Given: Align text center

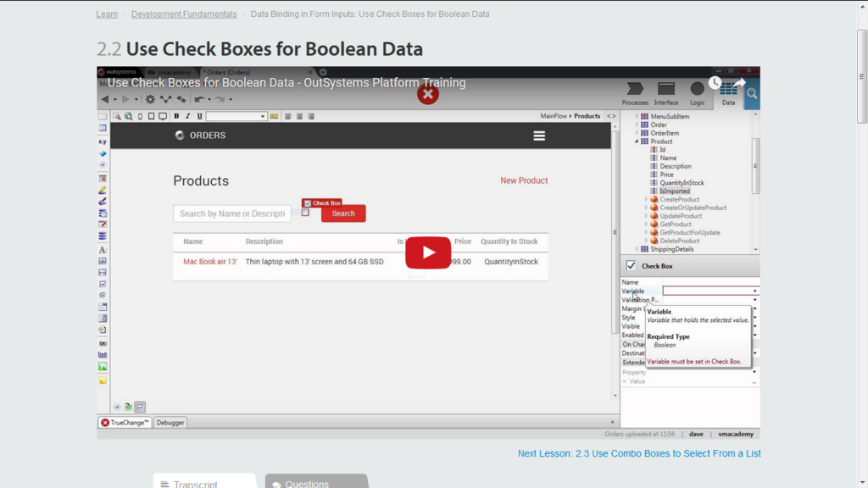Looking at the screenshot, I should click(x=299, y=116).
